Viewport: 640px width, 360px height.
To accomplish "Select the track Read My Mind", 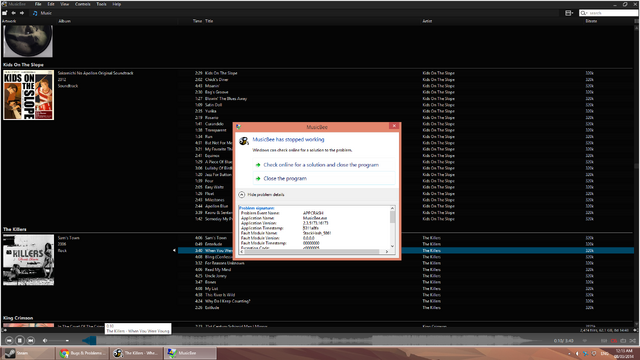I will (218, 269).
